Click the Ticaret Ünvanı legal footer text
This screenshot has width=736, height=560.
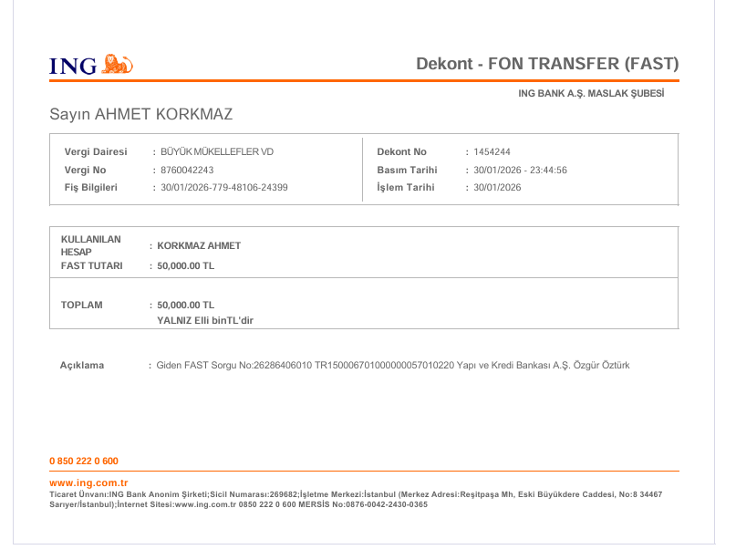[356, 500]
